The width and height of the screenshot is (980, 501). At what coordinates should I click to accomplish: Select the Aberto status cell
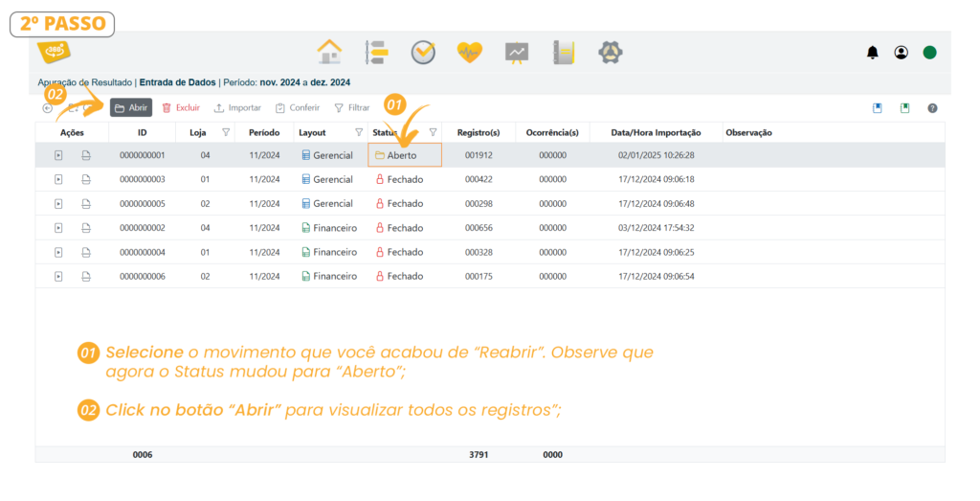coord(405,155)
